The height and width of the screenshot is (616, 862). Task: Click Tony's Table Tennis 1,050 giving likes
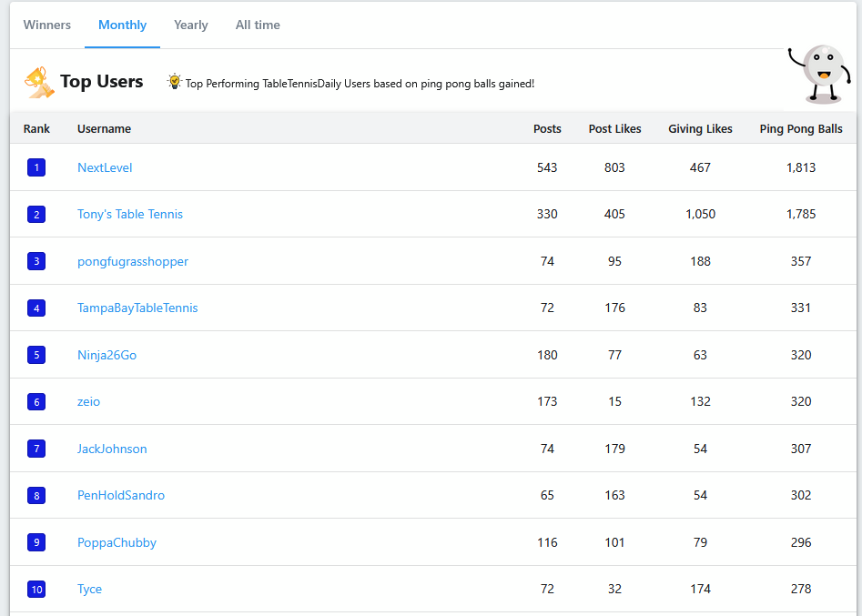click(700, 215)
